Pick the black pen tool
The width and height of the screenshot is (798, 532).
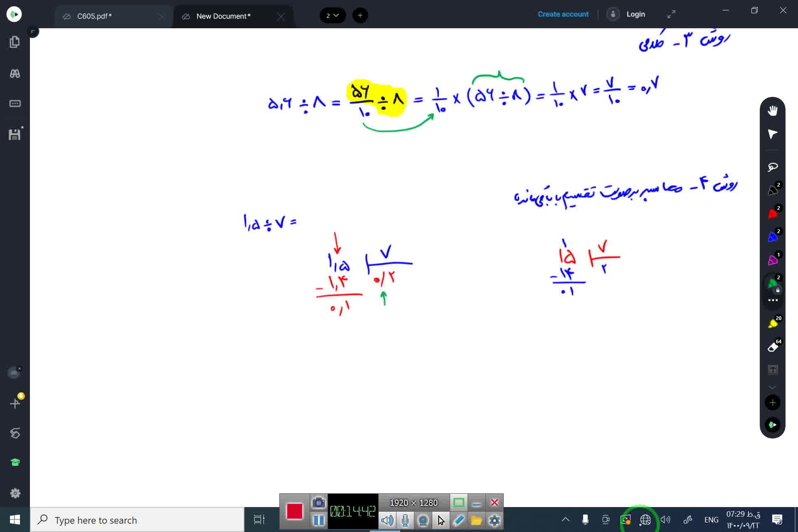(x=773, y=190)
